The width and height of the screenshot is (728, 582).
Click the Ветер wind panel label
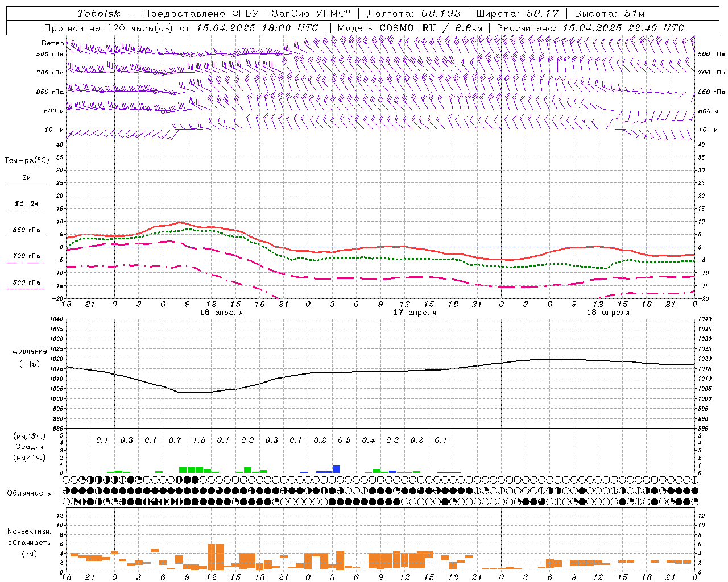tap(53, 43)
